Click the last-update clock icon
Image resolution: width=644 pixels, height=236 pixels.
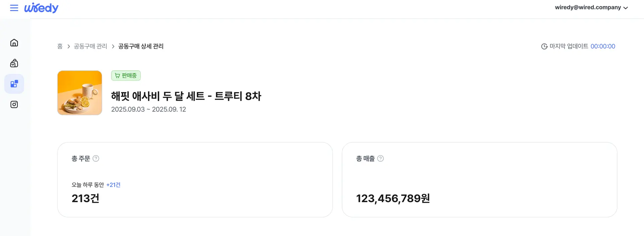click(x=544, y=47)
